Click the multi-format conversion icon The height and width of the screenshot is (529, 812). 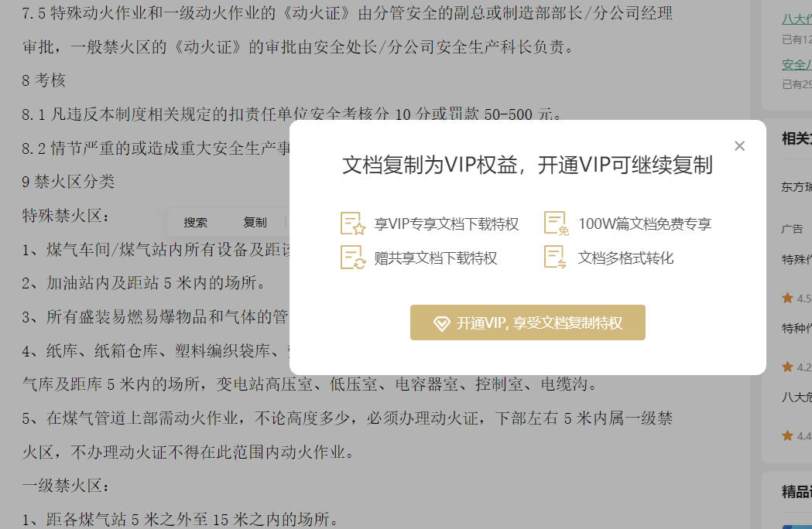click(x=555, y=258)
